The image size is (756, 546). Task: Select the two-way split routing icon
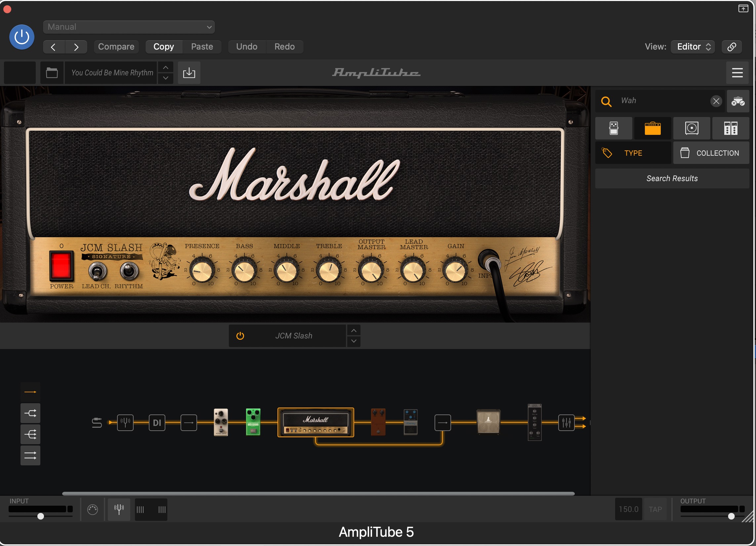(30, 413)
